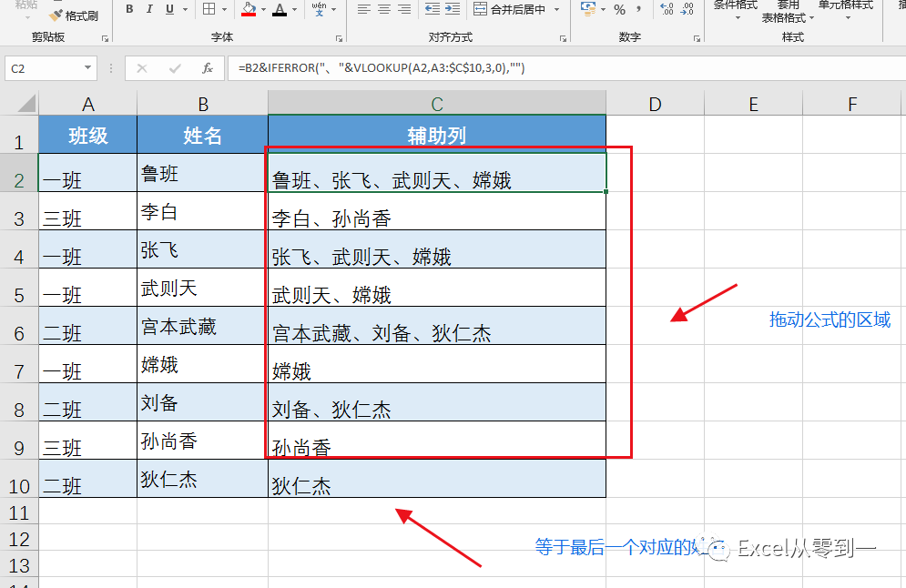This screenshot has height=588, width=906.
Task: Center text horizontally
Action: pos(383,9)
